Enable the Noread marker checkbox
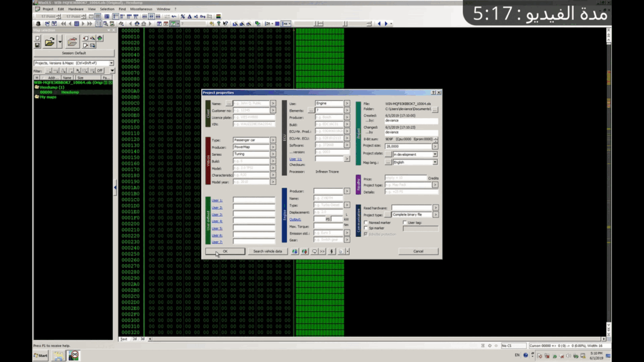 click(x=367, y=222)
